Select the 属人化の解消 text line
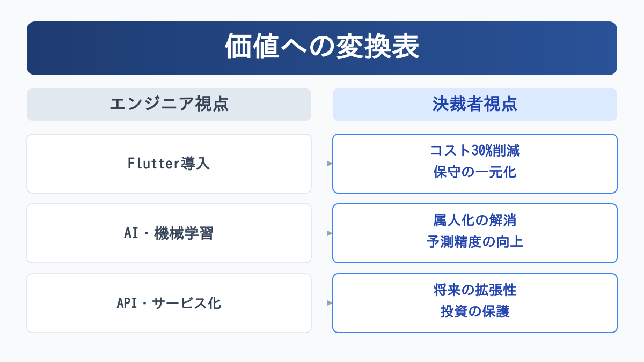 (474, 220)
